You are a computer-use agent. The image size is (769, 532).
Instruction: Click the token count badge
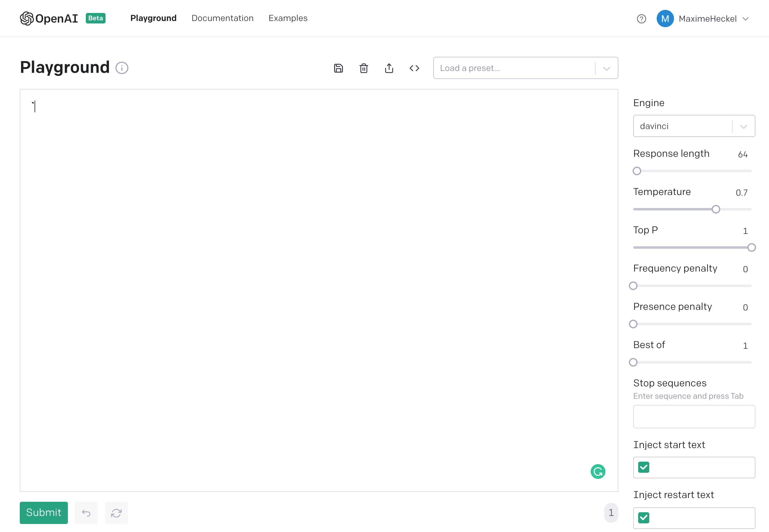click(x=611, y=512)
